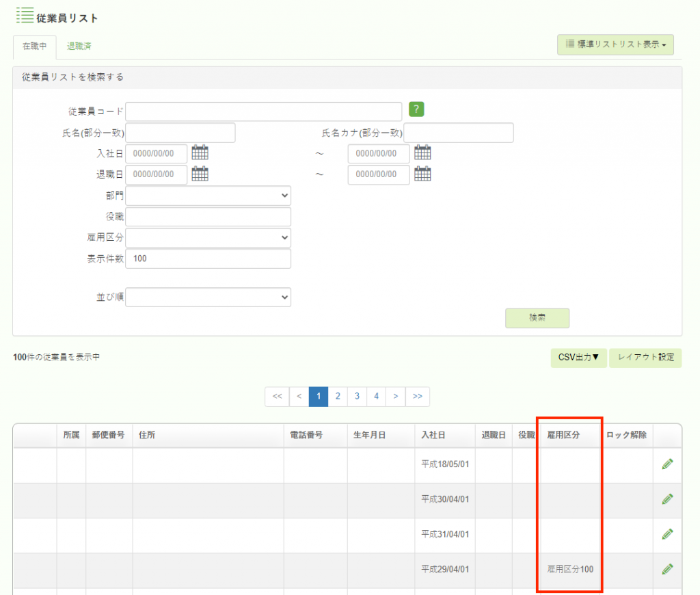Edit employee row with 平成18/05/01 pencil icon

coord(667,464)
